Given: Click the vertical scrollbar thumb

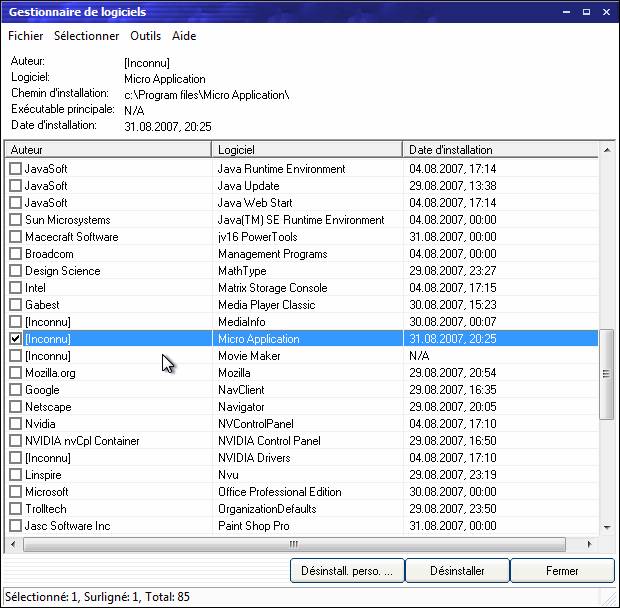Looking at the screenshot, I should [607, 374].
